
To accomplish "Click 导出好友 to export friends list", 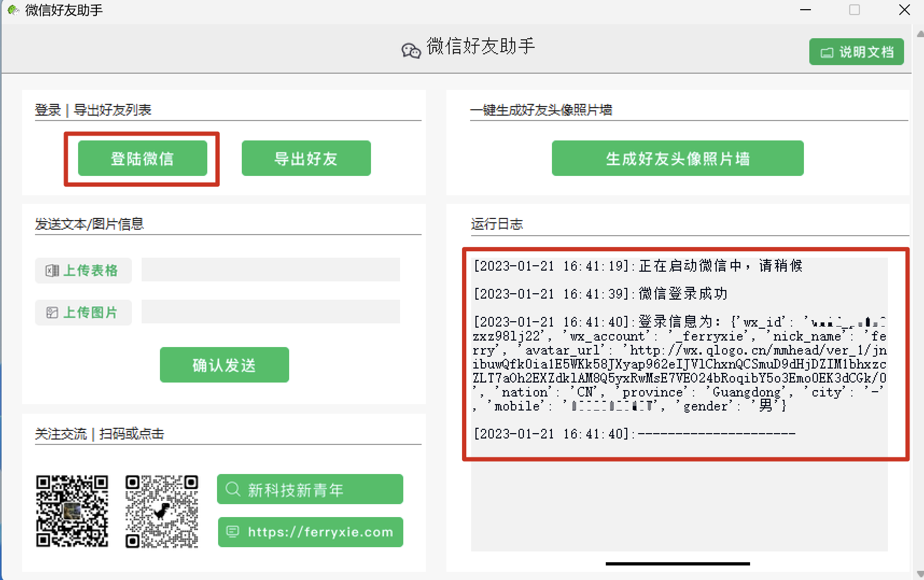I will 306,158.
